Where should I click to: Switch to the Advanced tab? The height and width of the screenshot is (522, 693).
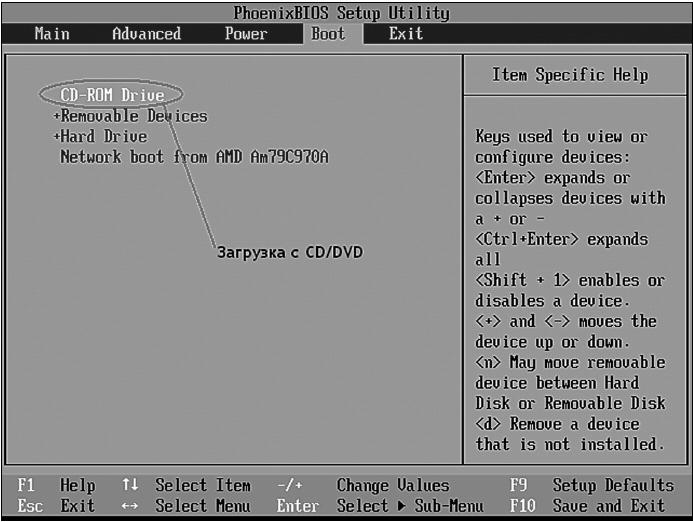click(x=146, y=34)
